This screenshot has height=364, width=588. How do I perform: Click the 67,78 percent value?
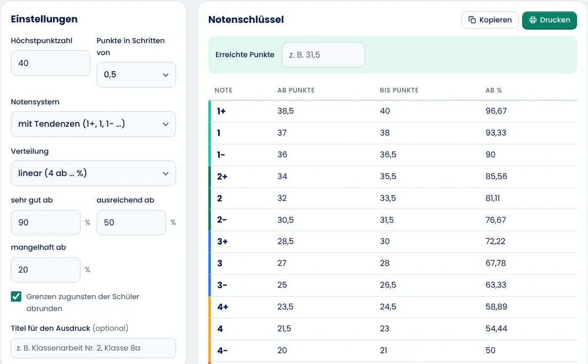coord(496,263)
